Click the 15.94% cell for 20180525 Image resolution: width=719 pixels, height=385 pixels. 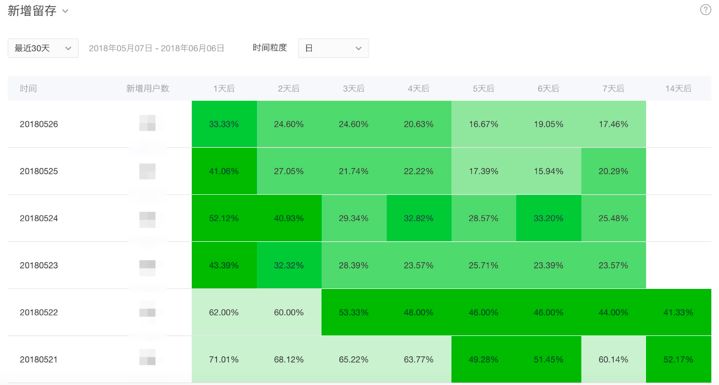pos(548,171)
